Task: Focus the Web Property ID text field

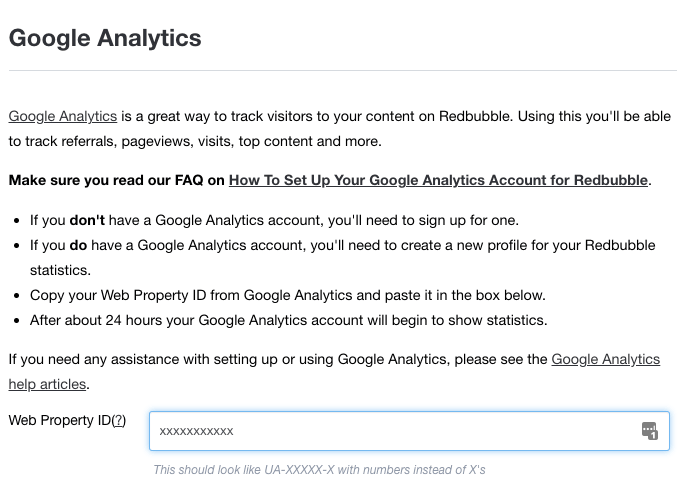Action: (x=409, y=431)
